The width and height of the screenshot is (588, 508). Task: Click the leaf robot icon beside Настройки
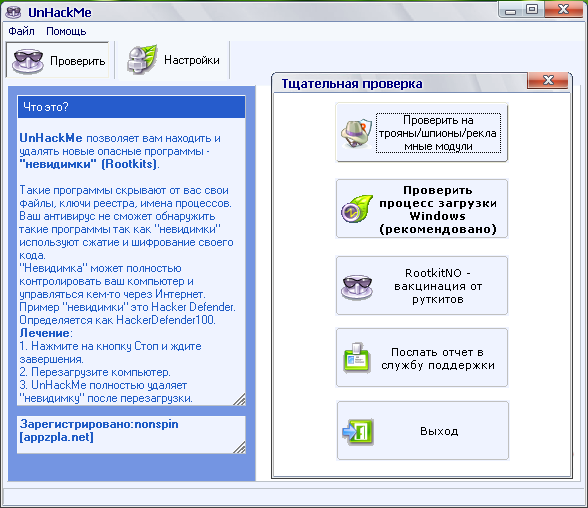coord(142,59)
